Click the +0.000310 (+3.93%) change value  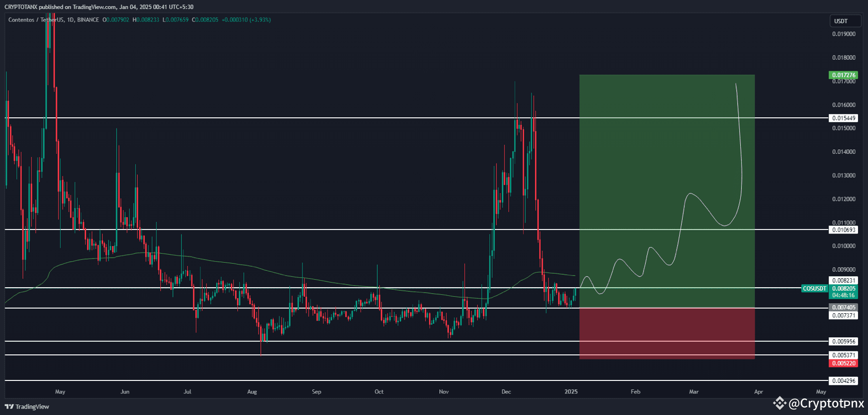tap(246, 20)
